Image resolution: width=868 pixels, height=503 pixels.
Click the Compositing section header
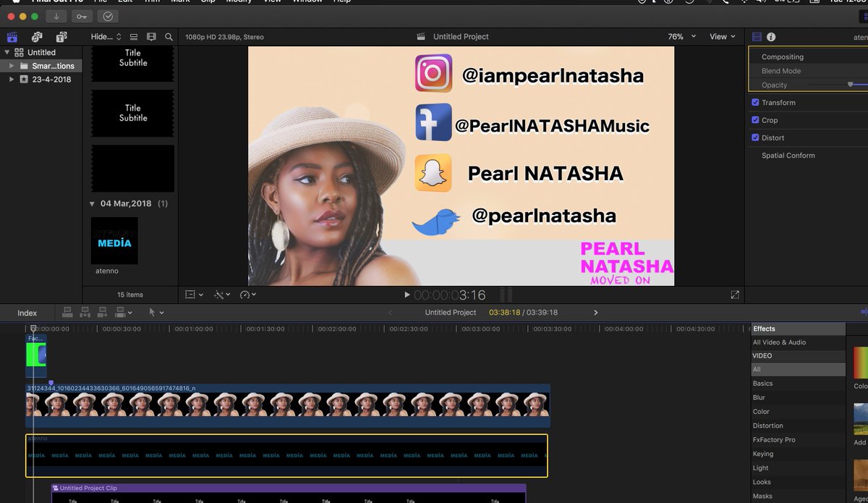[x=783, y=56]
